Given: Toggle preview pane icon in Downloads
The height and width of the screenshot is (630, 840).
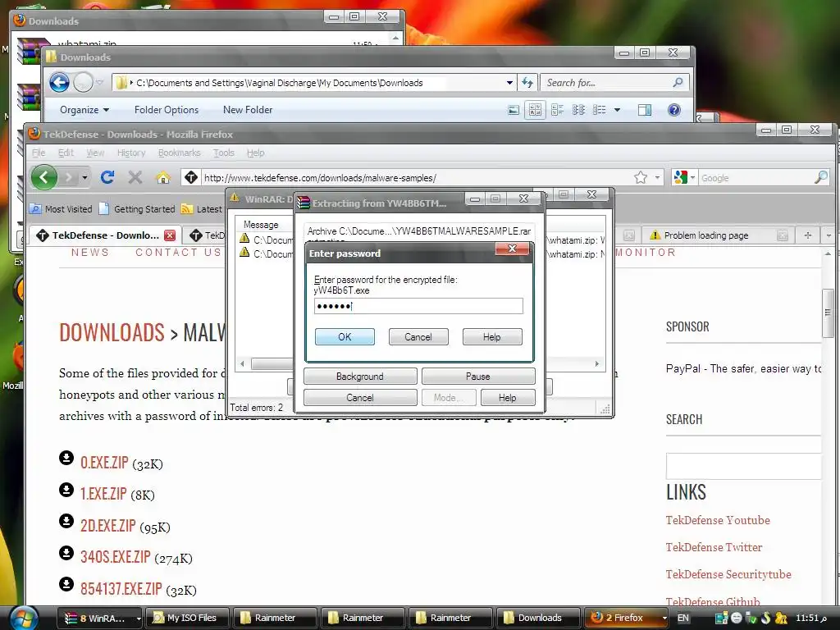Looking at the screenshot, I should (x=645, y=110).
